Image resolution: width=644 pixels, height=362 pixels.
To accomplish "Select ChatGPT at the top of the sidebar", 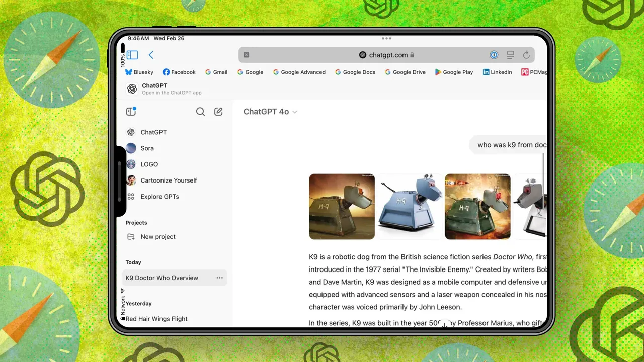I will 153,132.
